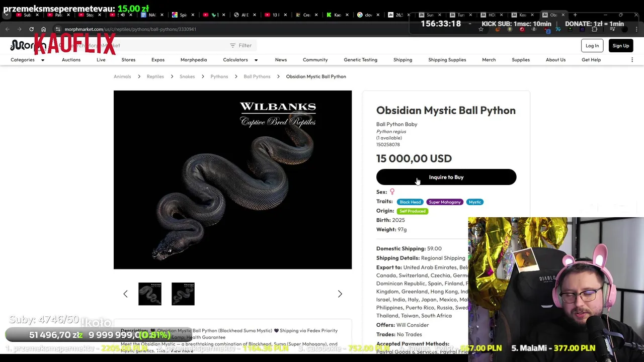Reload the page with the refresh icon
The height and width of the screenshot is (362, 644).
point(31,29)
